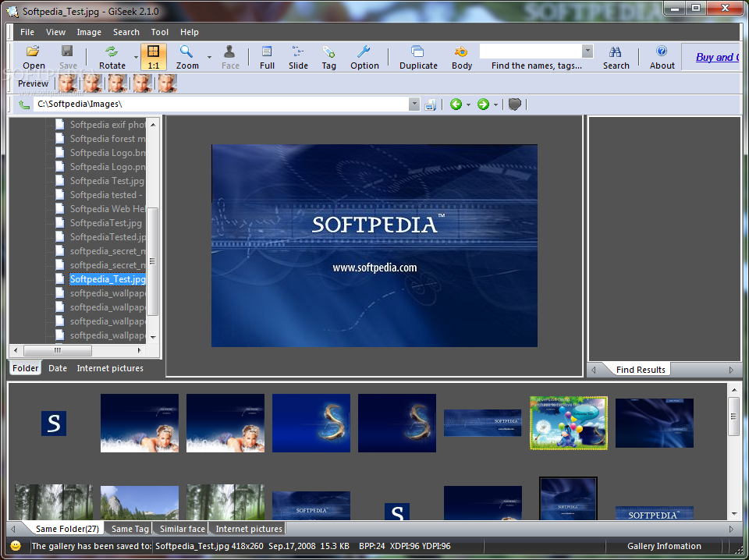Click the Body search icon
The width and height of the screenshot is (749, 560).
[x=461, y=57]
